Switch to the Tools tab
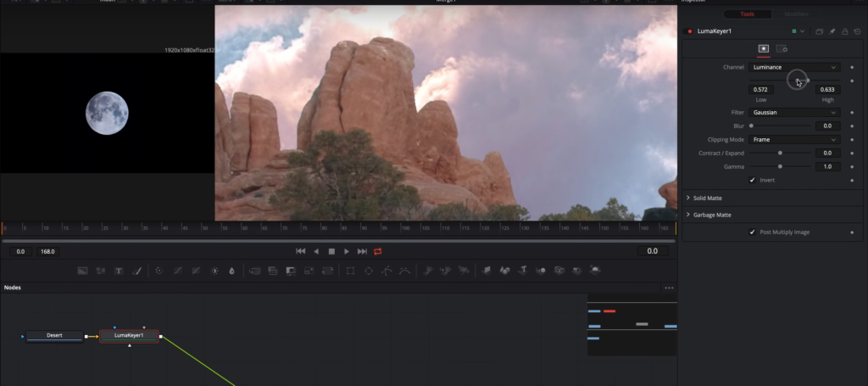 748,14
